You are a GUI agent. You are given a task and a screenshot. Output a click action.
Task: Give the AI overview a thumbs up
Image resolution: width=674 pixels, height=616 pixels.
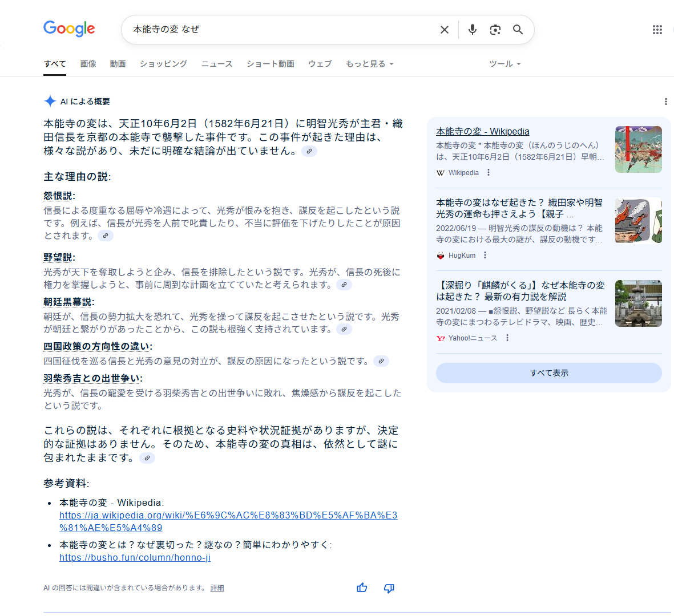pyautogui.click(x=362, y=587)
